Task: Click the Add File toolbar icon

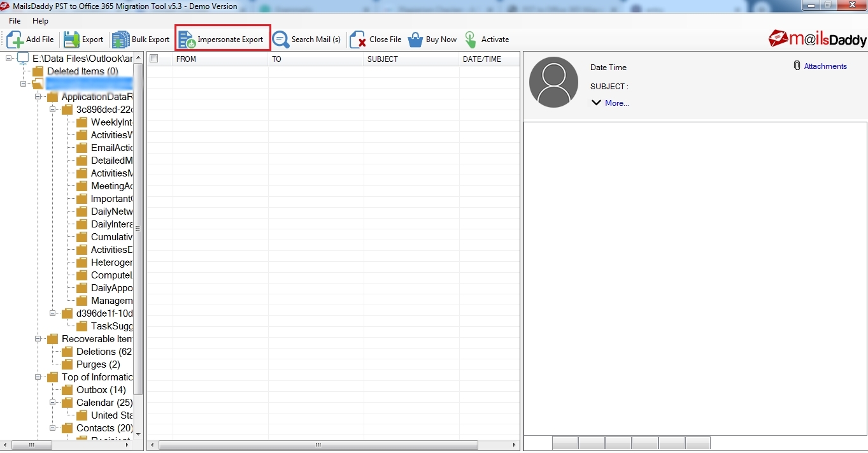Action: tap(15, 40)
